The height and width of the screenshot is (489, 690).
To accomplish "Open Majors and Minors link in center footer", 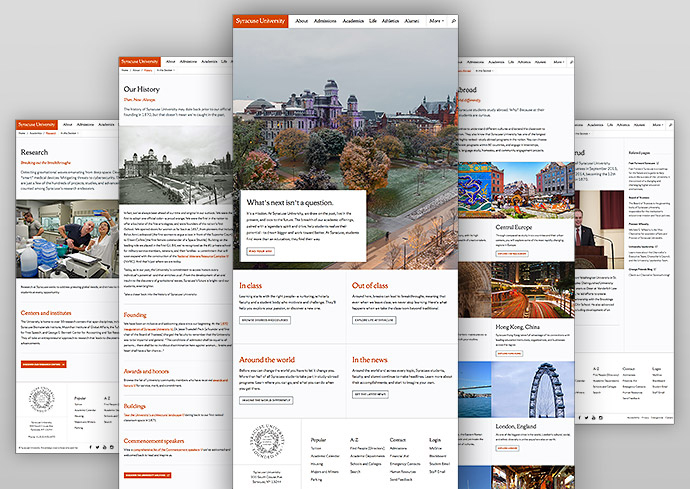I will 325,471.
